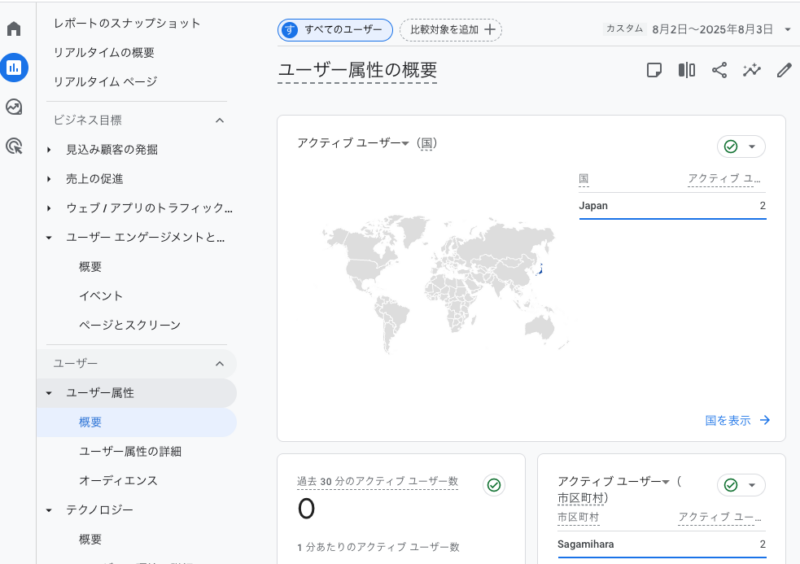Collapse ユーザー エンゲージメント tree item

[49, 237]
